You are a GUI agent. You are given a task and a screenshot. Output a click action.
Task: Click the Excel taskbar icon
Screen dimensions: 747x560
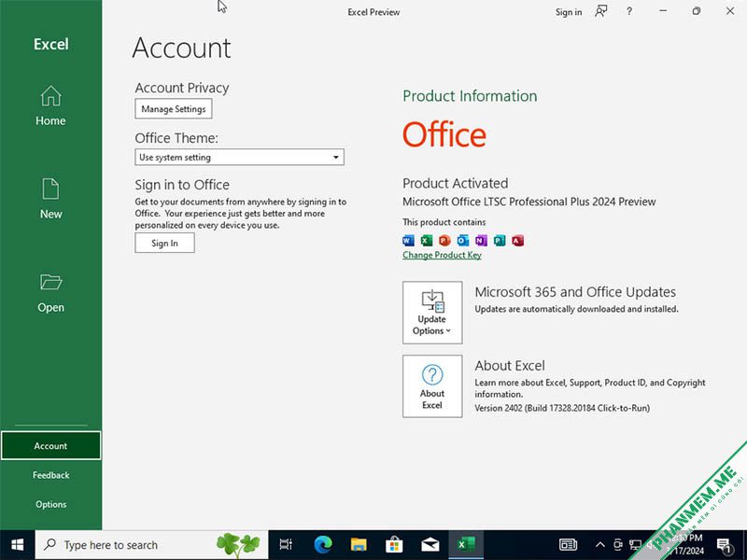(465, 545)
